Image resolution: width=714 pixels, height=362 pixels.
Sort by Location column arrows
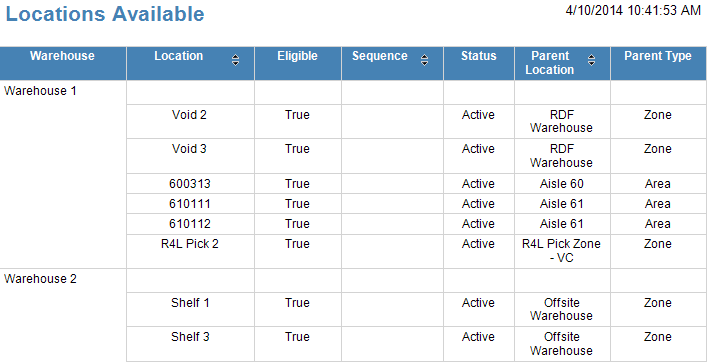coord(235,60)
